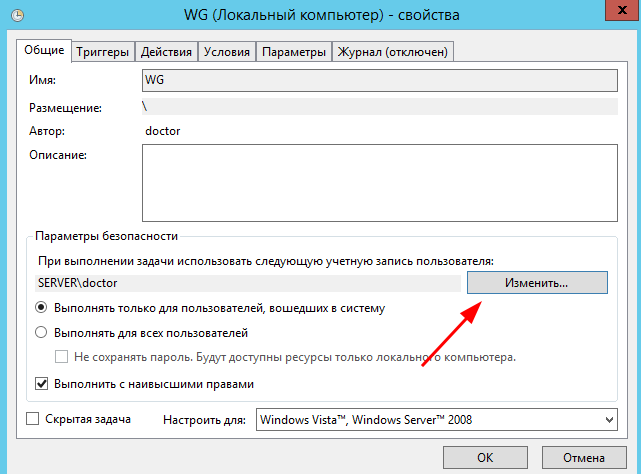This screenshot has height=474, width=641.
Task: Click the Отмена button
Action: 584,458
